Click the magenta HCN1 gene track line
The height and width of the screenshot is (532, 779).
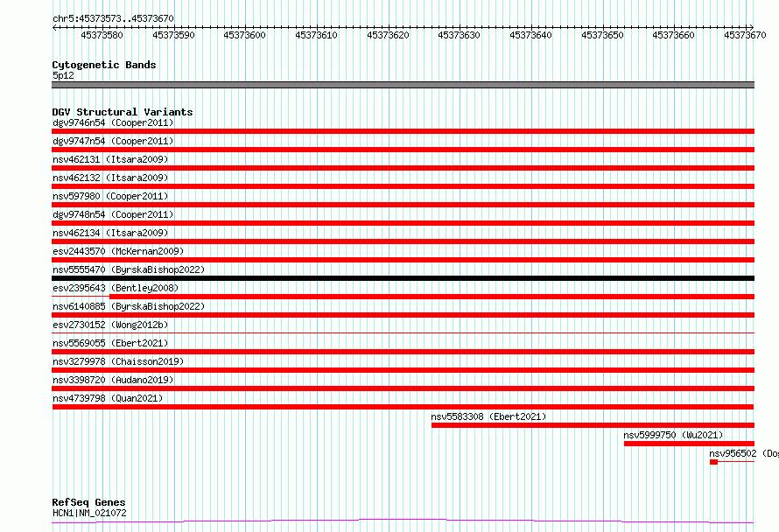point(403,521)
